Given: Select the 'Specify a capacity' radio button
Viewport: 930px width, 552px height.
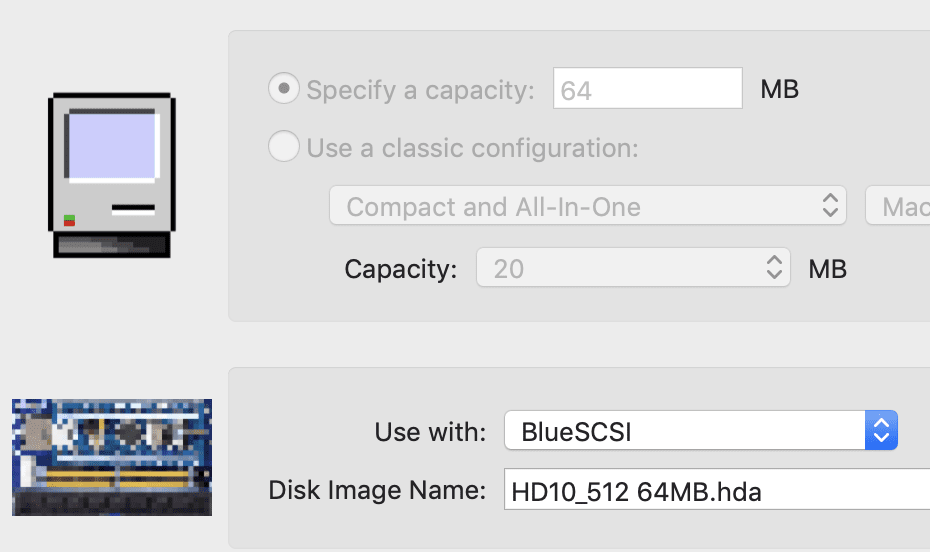Looking at the screenshot, I should 284,90.
